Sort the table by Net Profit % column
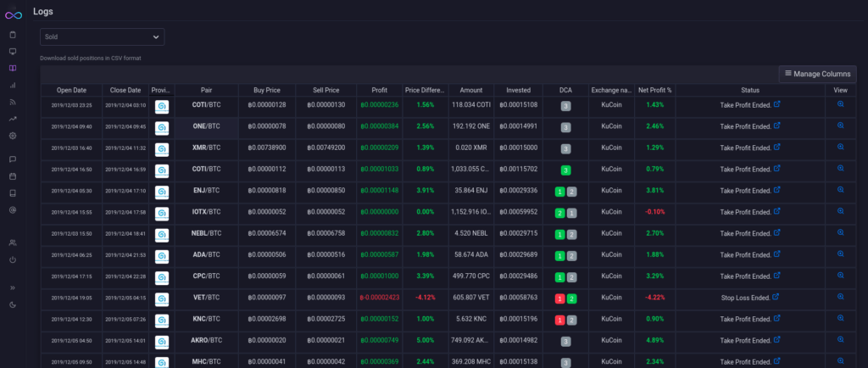This screenshot has height=368, width=868. pyautogui.click(x=654, y=90)
